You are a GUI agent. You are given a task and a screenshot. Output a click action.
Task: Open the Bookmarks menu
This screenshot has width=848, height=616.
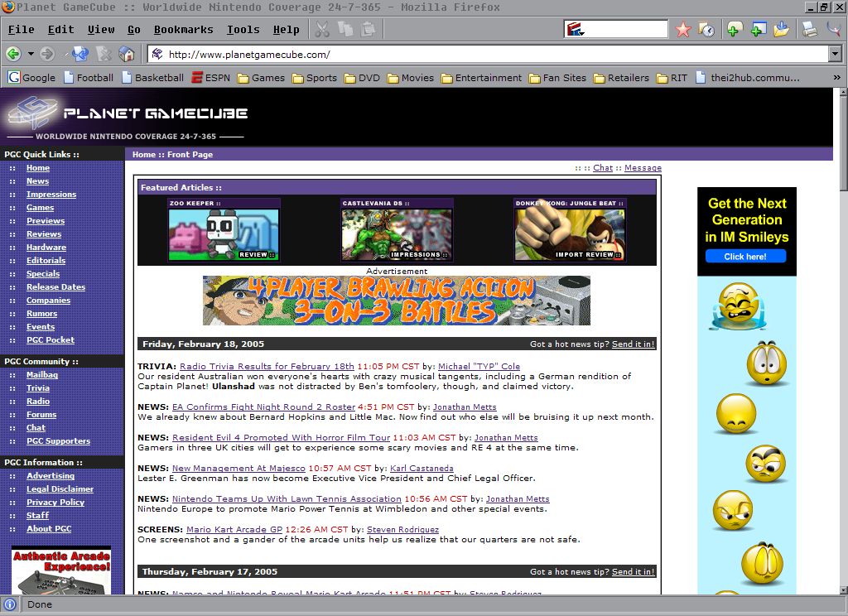tap(183, 30)
